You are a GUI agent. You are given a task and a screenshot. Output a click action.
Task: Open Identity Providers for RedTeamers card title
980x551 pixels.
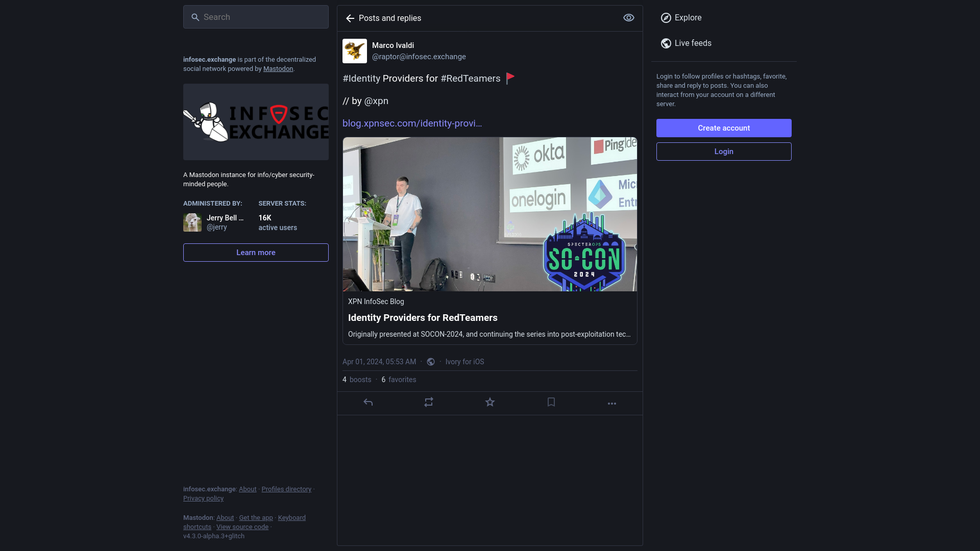coord(423,318)
